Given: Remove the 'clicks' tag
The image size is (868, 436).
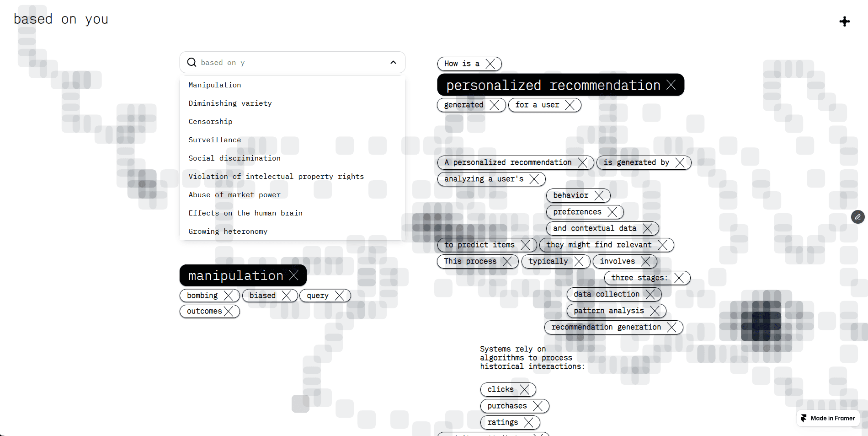Looking at the screenshot, I should [524, 389].
